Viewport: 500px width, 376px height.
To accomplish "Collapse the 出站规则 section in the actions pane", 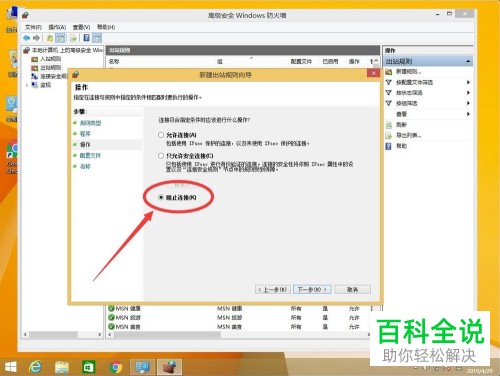I will coord(468,61).
